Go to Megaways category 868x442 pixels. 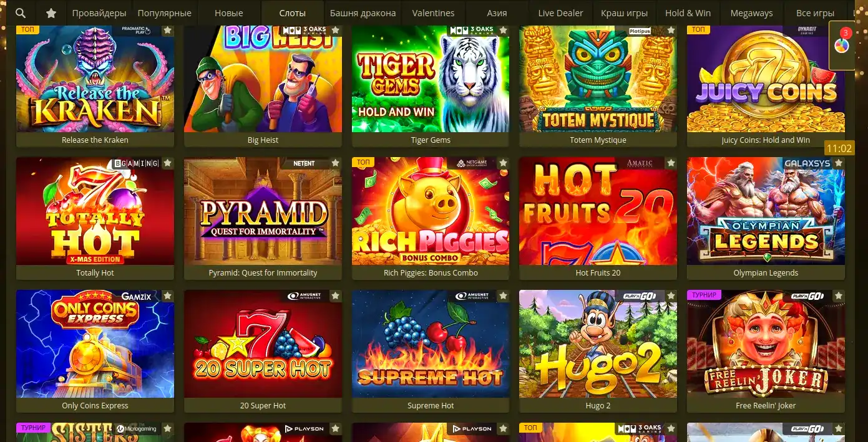(x=751, y=13)
